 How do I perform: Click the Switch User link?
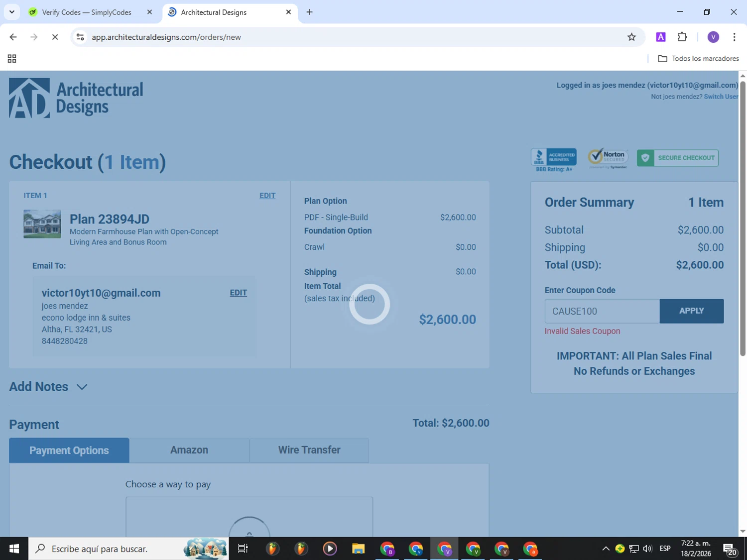(x=721, y=97)
